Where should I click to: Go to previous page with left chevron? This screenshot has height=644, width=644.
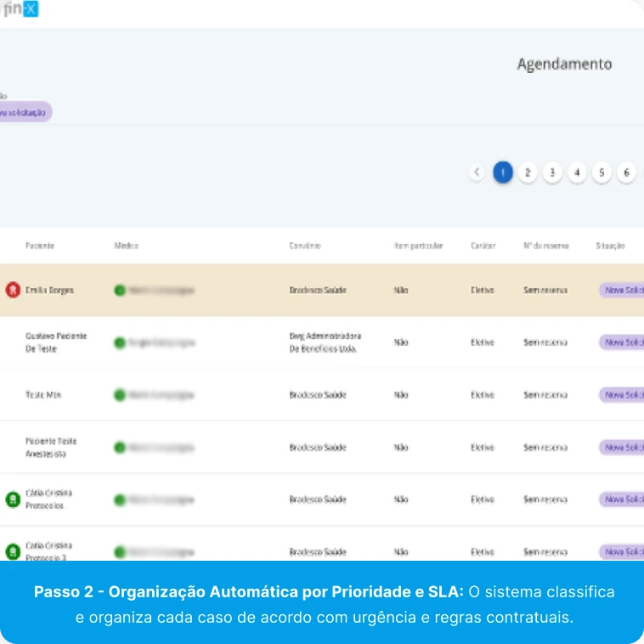point(477,172)
